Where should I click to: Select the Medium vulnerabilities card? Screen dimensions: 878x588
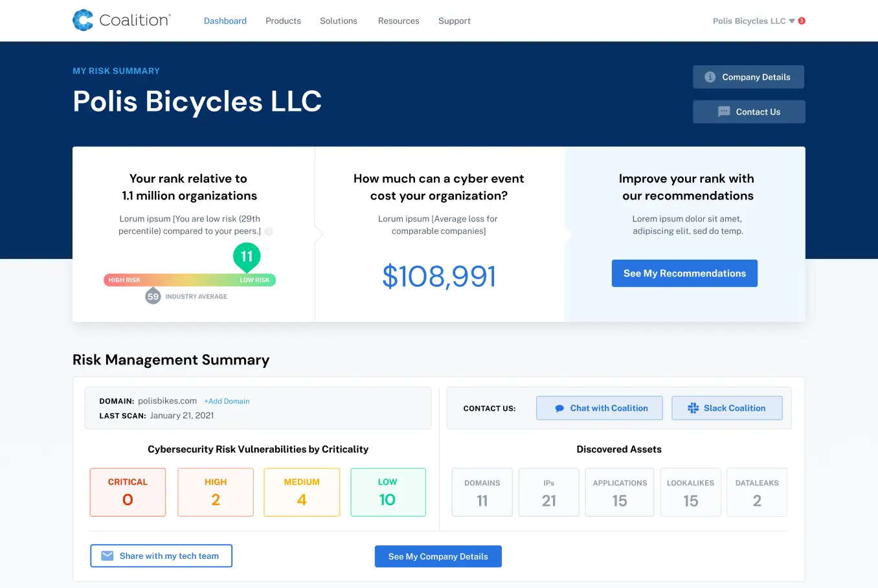pos(302,492)
